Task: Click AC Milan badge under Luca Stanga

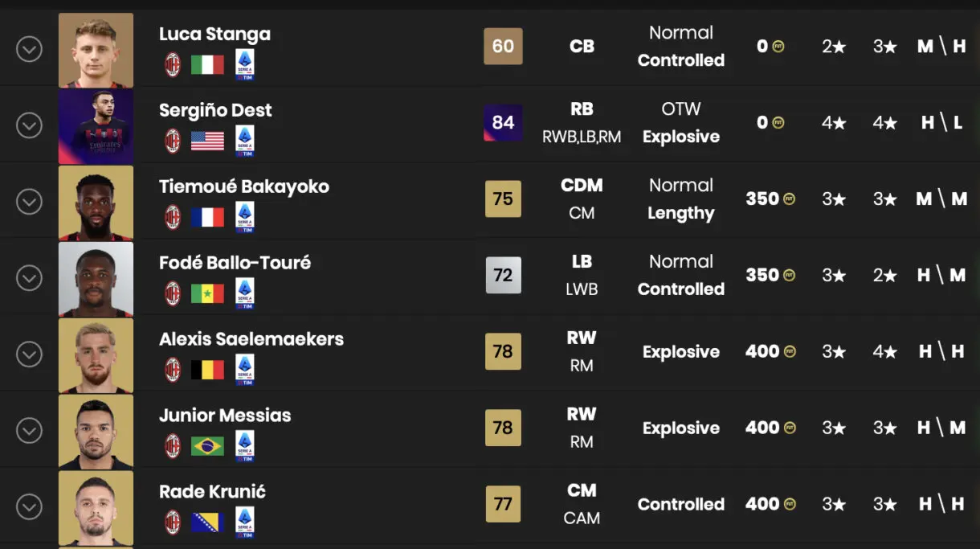Action: pyautogui.click(x=173, y=65)
